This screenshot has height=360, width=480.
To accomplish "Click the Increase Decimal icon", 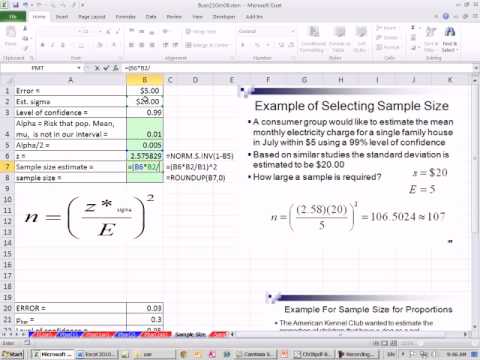I will pos(281,45).
